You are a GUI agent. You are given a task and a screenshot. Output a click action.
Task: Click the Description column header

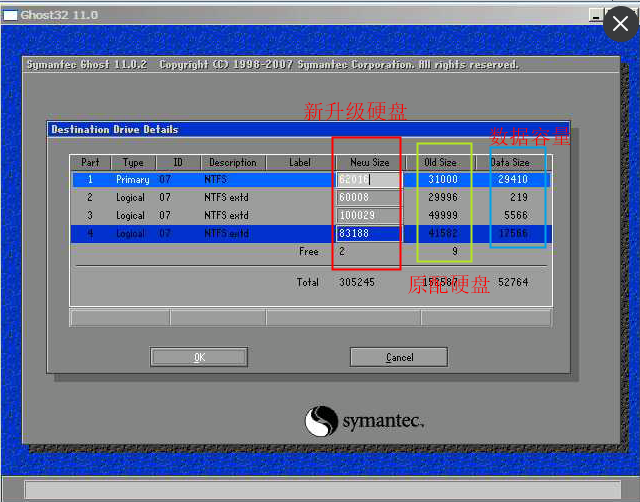pos(233,162)
